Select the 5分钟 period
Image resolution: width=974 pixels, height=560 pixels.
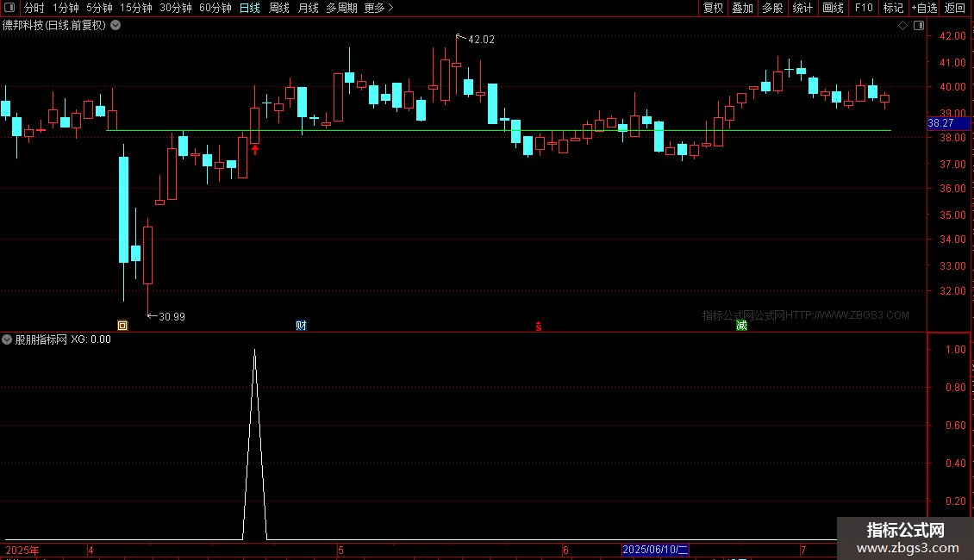click(x=99, y=8)
